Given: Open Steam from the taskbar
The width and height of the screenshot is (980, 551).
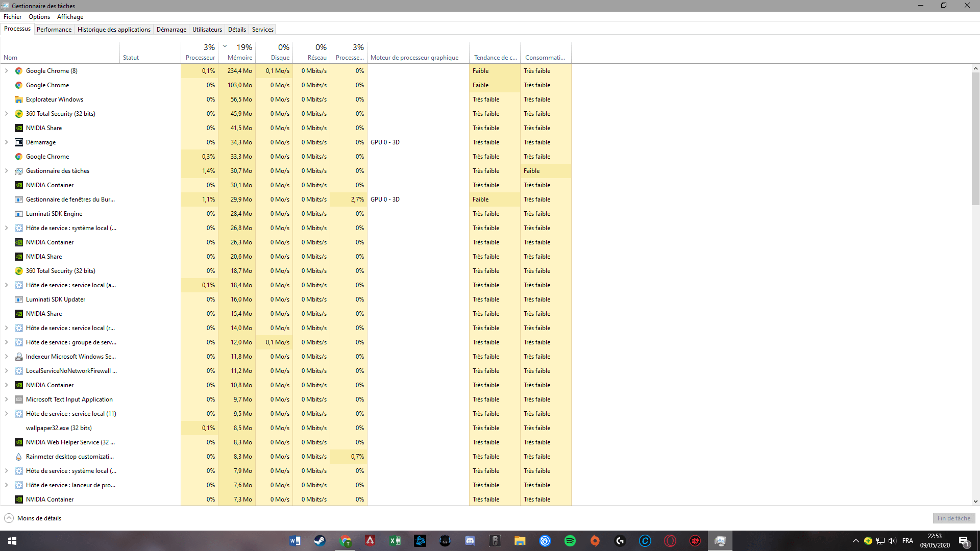Looking at the screenshot, I should click(x=320, y=541).
